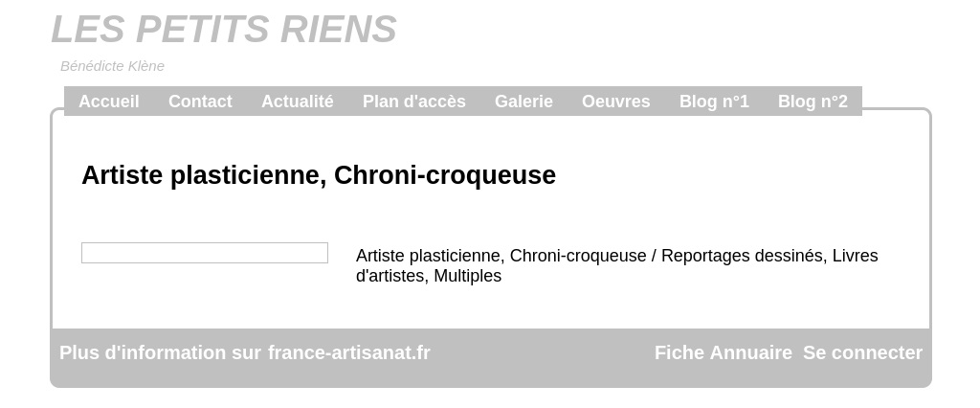The height and width of the screenshot is (408, 980).
Task: Click the Plus d'information sur footer text
Action: pos(160,353)
